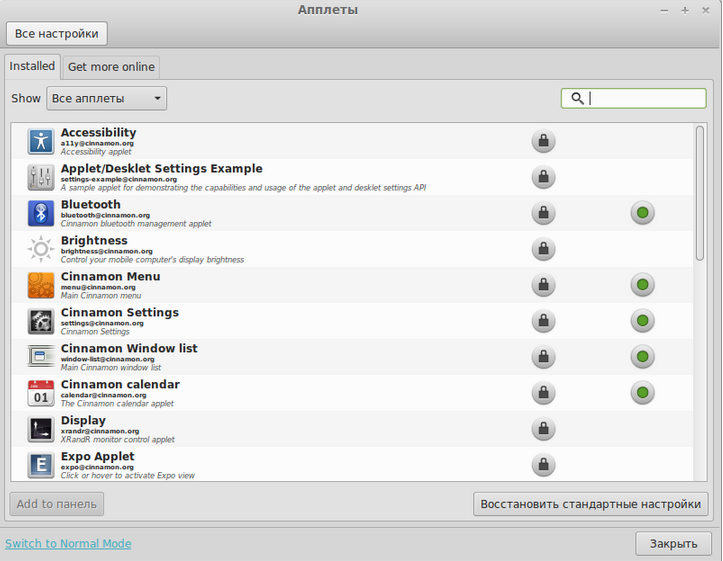Select the Cinnamon calendar icon
Screen dimensions: 723x561
(41, 393)
